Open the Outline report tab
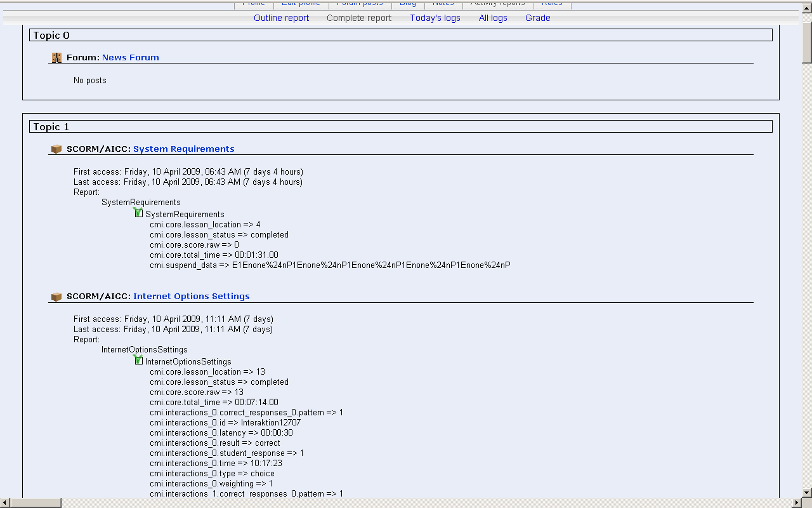 282,18
